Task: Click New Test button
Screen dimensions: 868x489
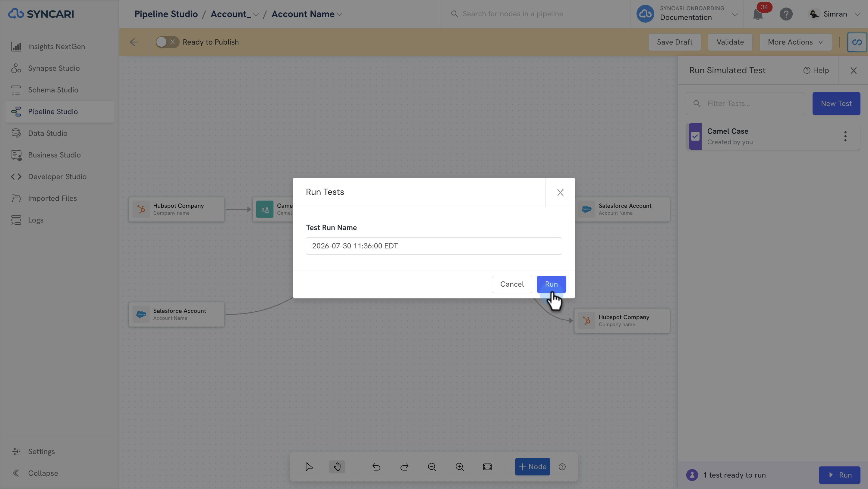Action: pos(836,104)
